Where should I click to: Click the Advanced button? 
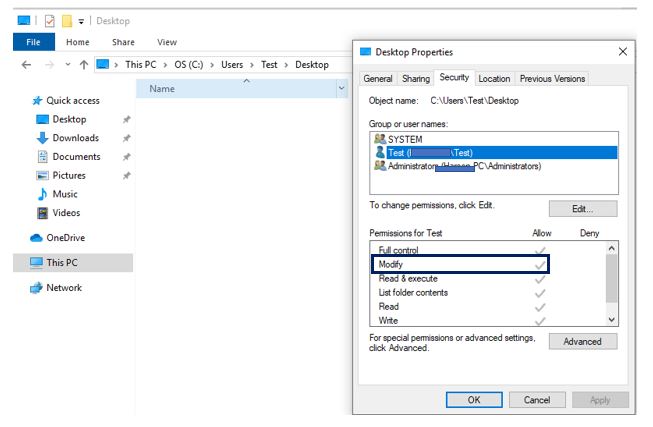(x=583, y=342)
